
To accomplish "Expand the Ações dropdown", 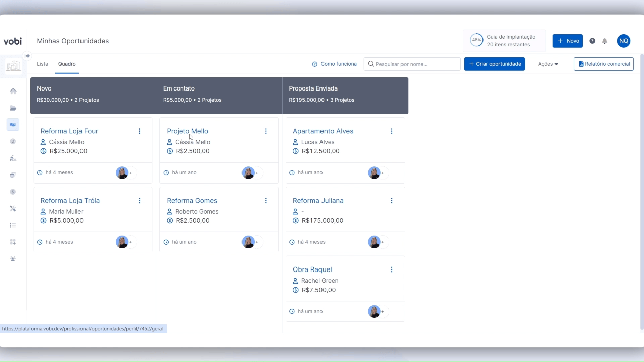I will coord(548,64).
